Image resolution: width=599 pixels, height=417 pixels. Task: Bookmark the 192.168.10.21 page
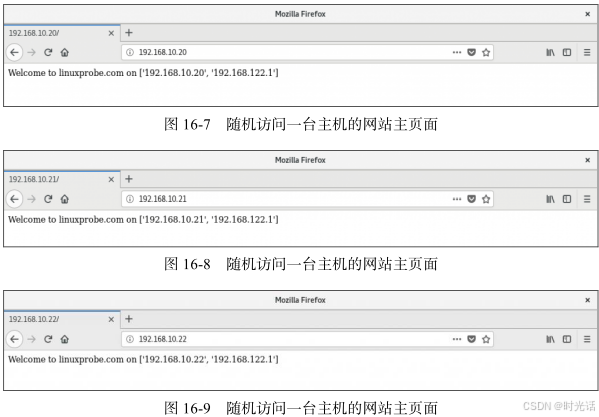point(486,199)
